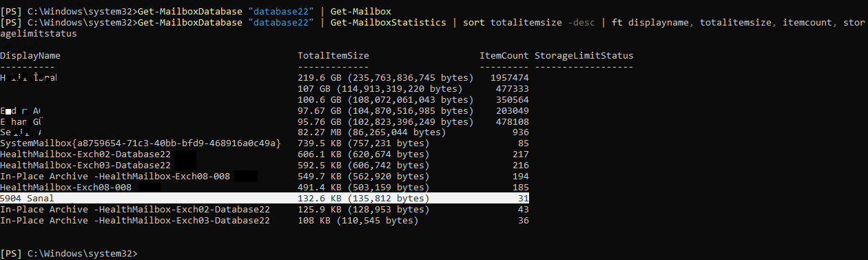Image resolution: width=868 pixels, height=260 pixels.
Task: Click the empty prompt on the last line
Action: (69, 254)
